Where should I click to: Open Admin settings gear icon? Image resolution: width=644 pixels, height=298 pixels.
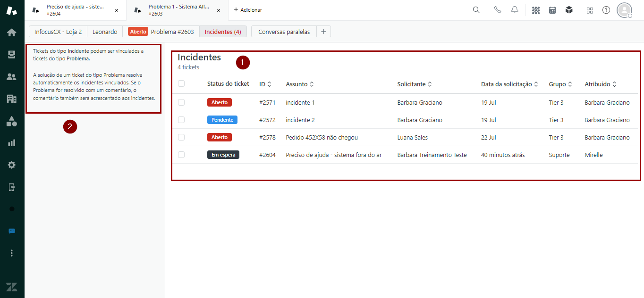tap(11, 165)
